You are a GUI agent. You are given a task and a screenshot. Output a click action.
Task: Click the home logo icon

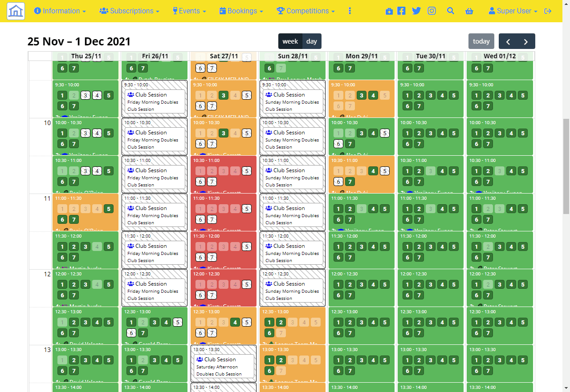[16, 11]
